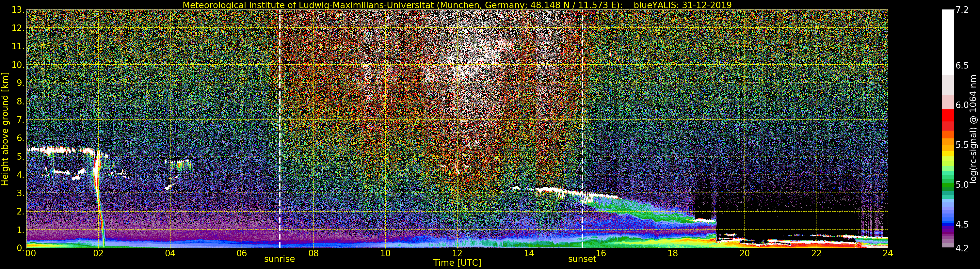Click the 7.2 colorbar maximum value
The image size is (980, 269).
(962, 9)
